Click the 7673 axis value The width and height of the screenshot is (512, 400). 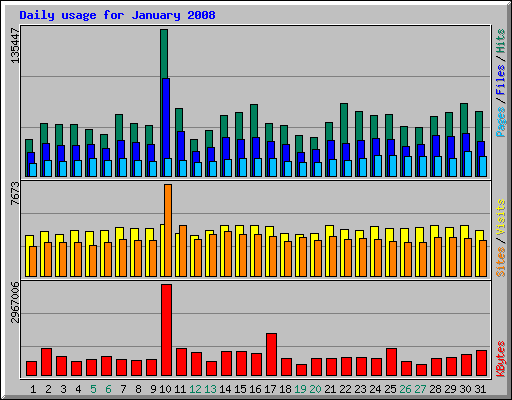15,193
